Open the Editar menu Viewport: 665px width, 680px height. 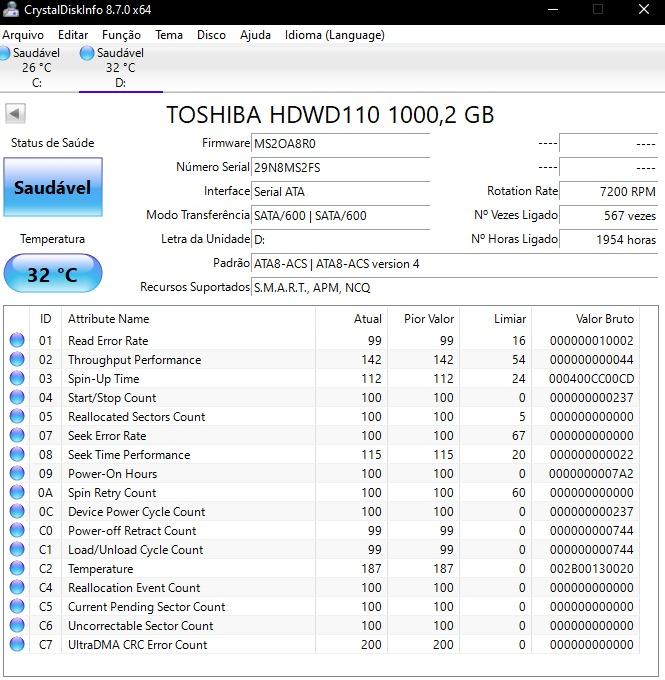(73, 35)
